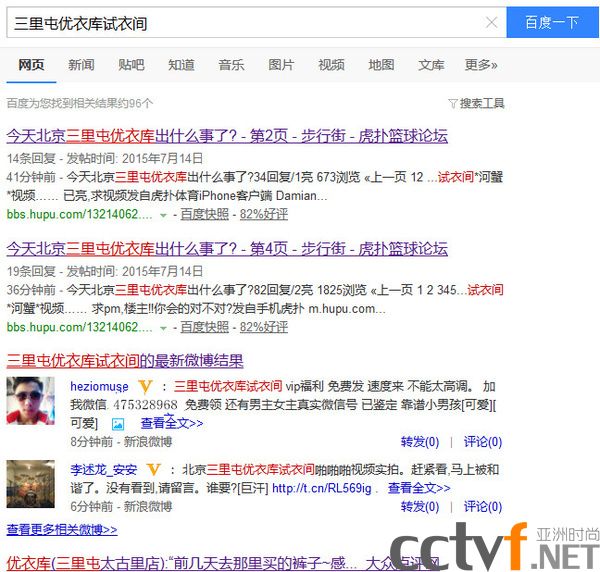The width and height of the screenshot is (600, 572).
Task: Switch to the 音乐 tab
Action: pos(231,65)
